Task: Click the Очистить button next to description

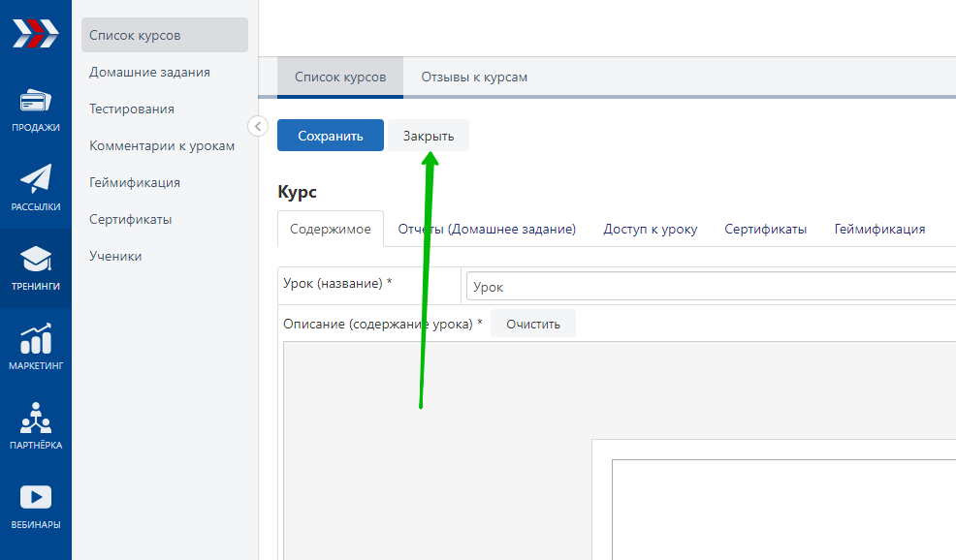Action: [x=532, y=324]
